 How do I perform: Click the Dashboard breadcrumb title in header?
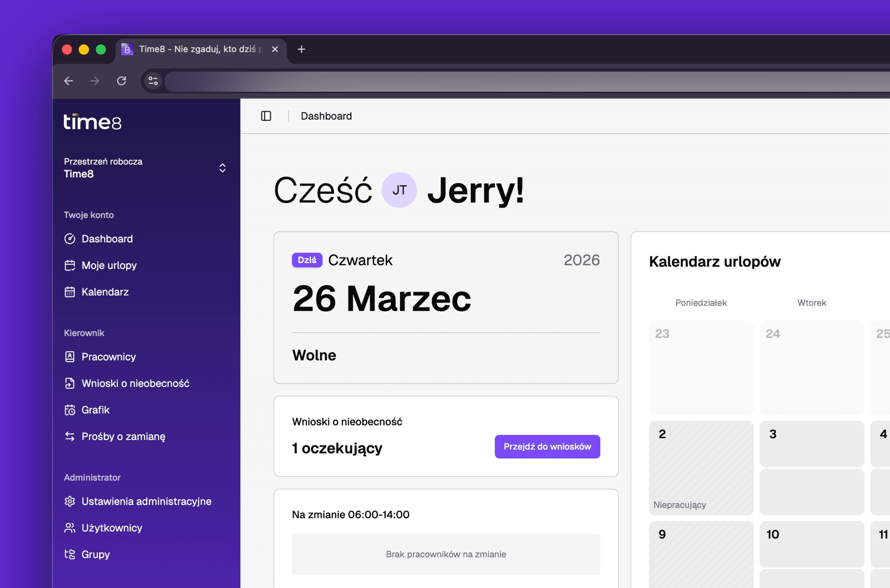(x=326, y=116)
